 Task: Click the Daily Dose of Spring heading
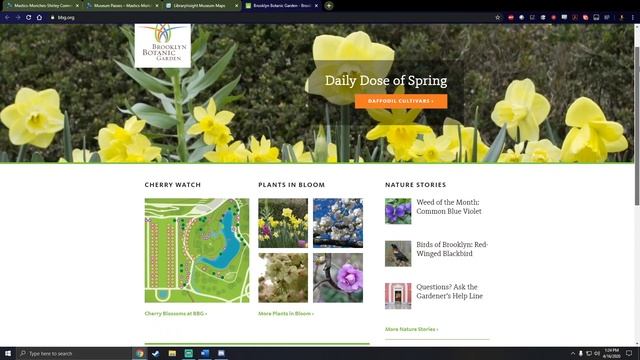click(386, 80)
